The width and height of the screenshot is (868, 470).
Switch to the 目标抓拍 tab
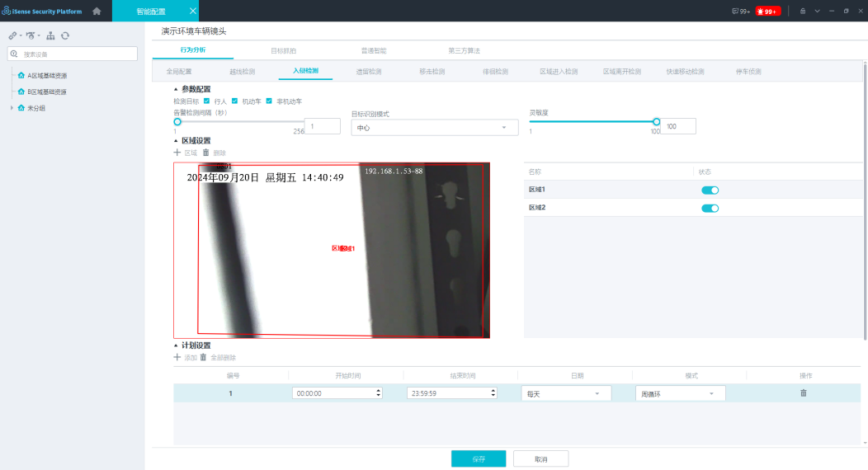283,51
